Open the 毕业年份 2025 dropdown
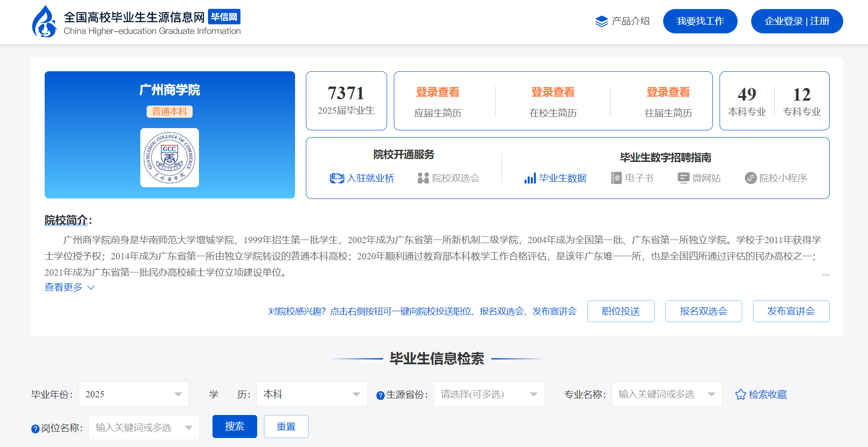Screen dimensions: 868x447 [x=134, y=394]
